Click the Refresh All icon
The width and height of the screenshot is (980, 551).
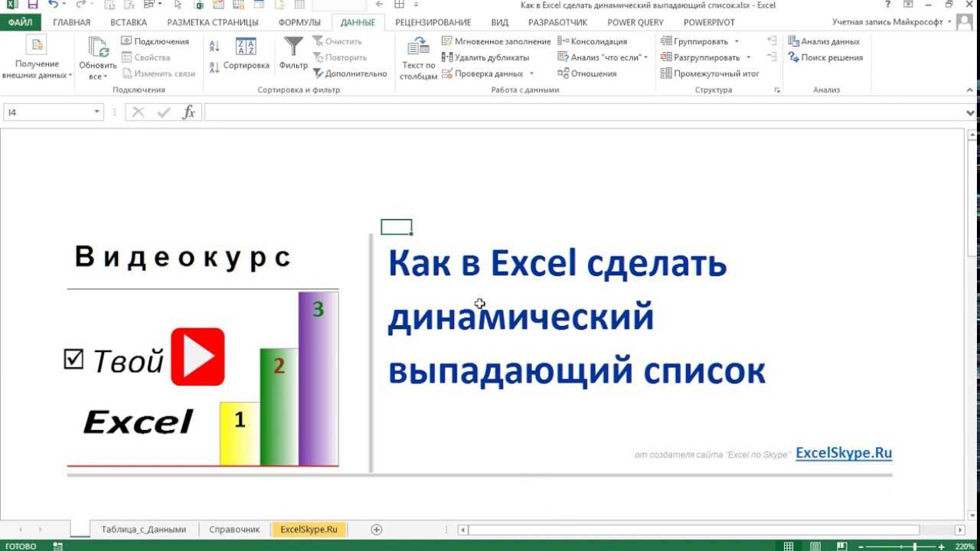(x=98, y=47)
